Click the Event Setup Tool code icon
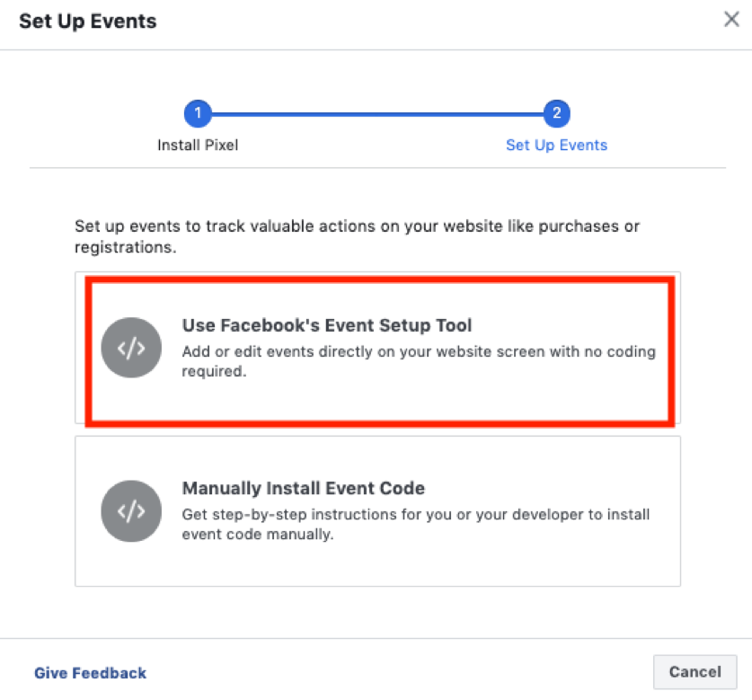Screen dimensions: 752x700 (x=131, y=348)
